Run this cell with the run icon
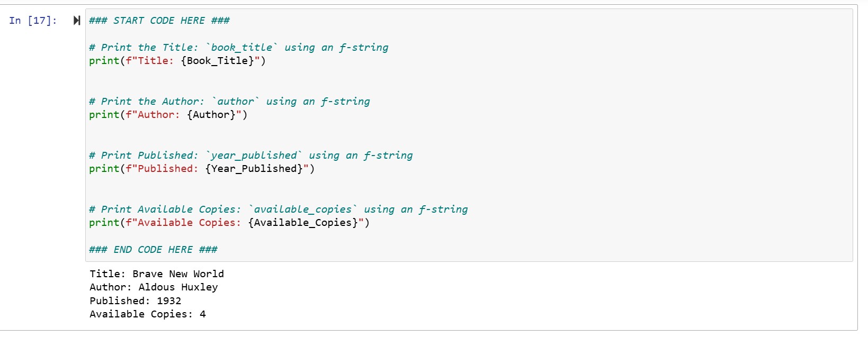 (x=77, y=21)
